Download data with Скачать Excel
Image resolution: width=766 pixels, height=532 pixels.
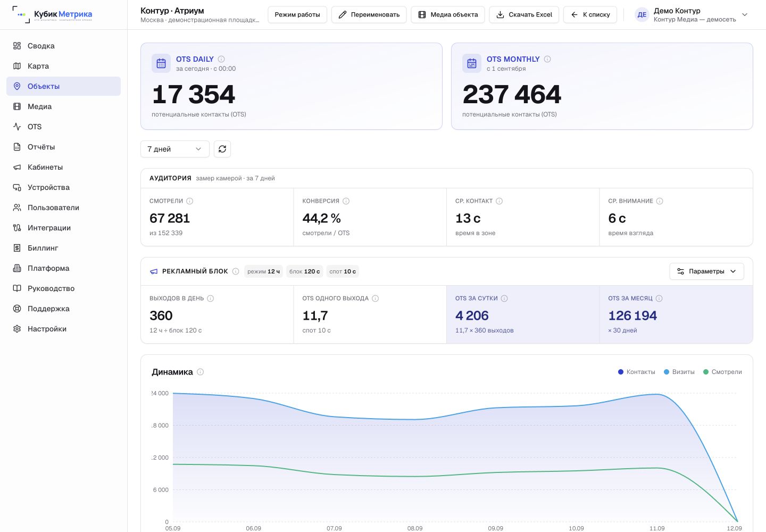click(524, 15)
